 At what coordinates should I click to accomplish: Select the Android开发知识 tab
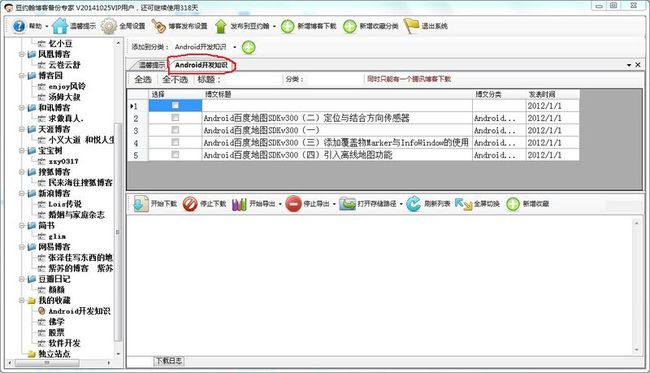(x=201, y=65)
